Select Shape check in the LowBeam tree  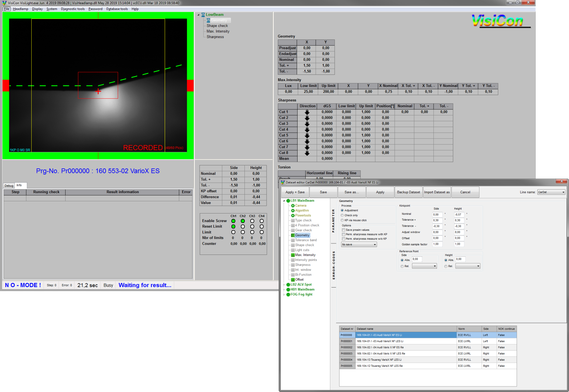[x=217, y=26]
